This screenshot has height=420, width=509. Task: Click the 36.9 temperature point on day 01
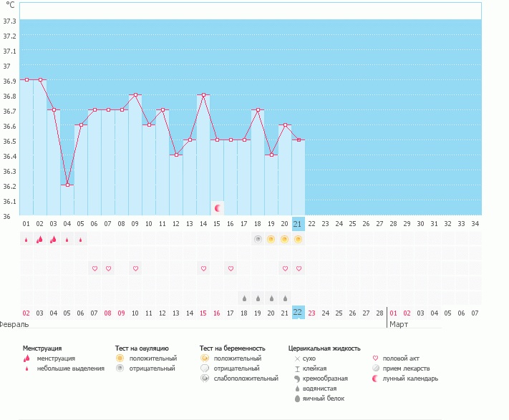pos(26,79)
